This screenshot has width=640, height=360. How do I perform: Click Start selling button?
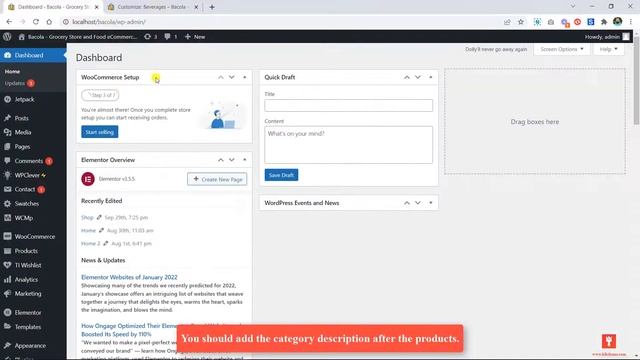100,132
